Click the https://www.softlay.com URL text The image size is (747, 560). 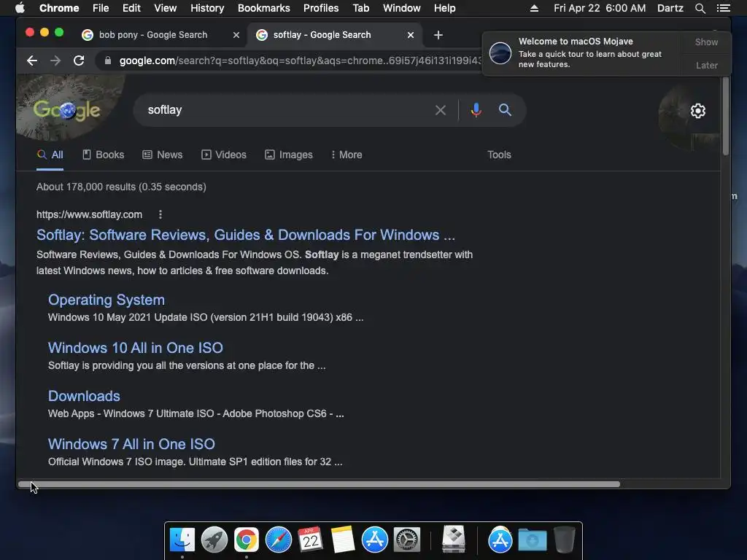point(89,214)
